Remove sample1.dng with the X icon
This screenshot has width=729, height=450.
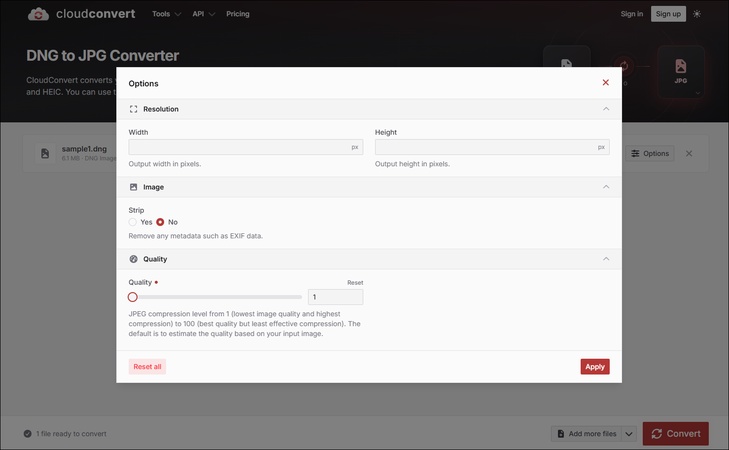pyautogui.click(x=689, y=153)
